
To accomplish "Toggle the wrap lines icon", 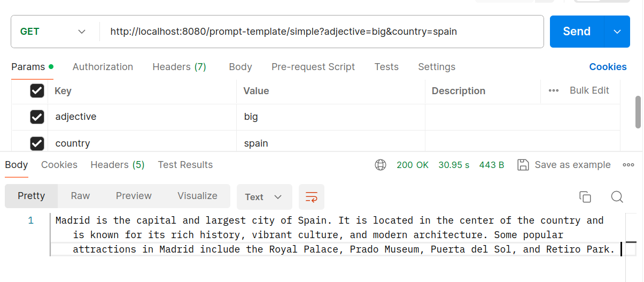I will pyautogui.click(x=312, y=197).
